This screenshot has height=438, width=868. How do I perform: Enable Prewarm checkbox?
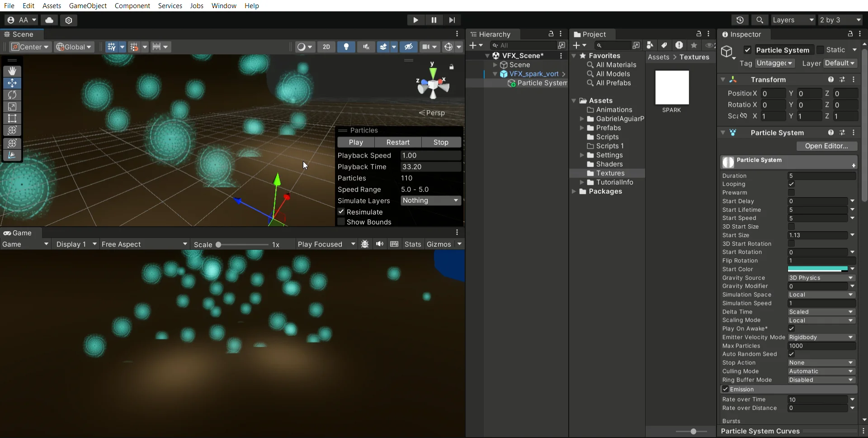click(x=791, y=192)
